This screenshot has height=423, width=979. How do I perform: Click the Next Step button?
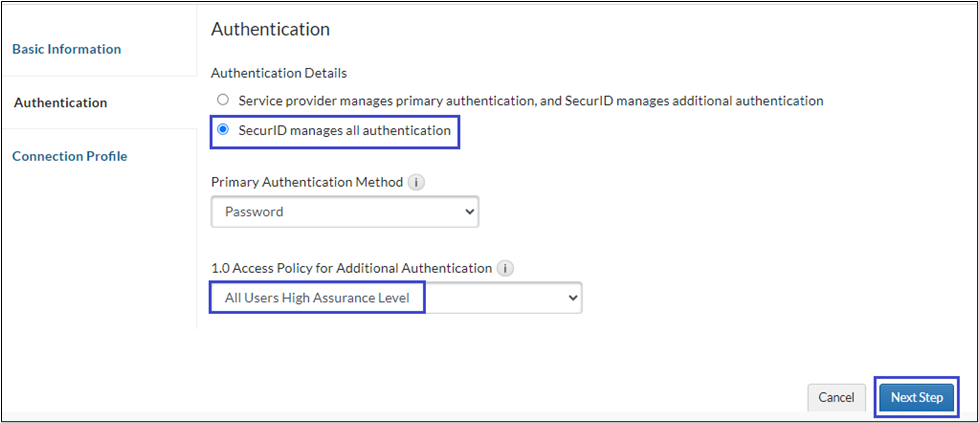[916, 397]
